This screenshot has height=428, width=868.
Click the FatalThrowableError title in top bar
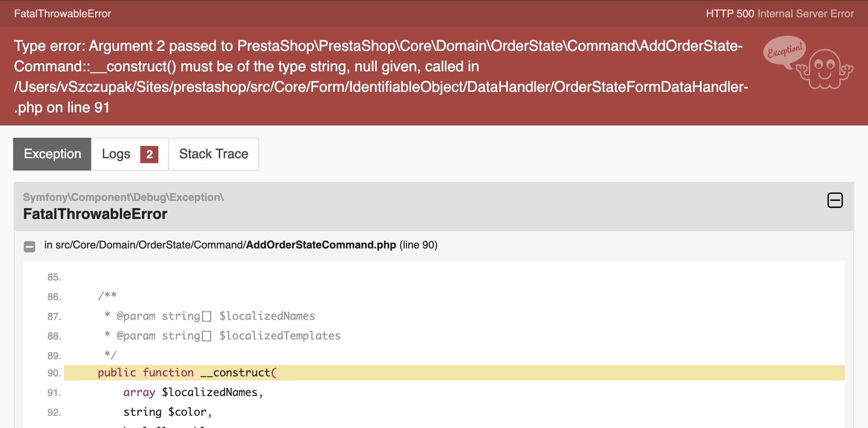(62, 14)
